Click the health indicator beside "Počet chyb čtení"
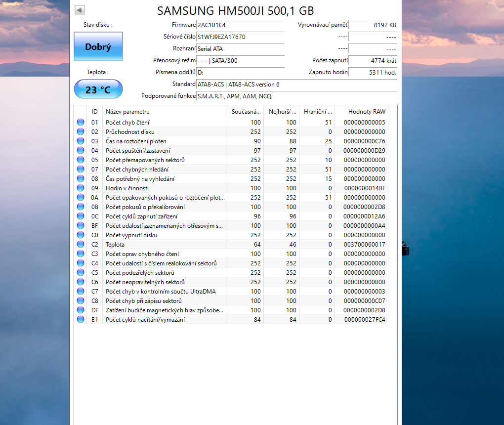 tap(80, 123)
